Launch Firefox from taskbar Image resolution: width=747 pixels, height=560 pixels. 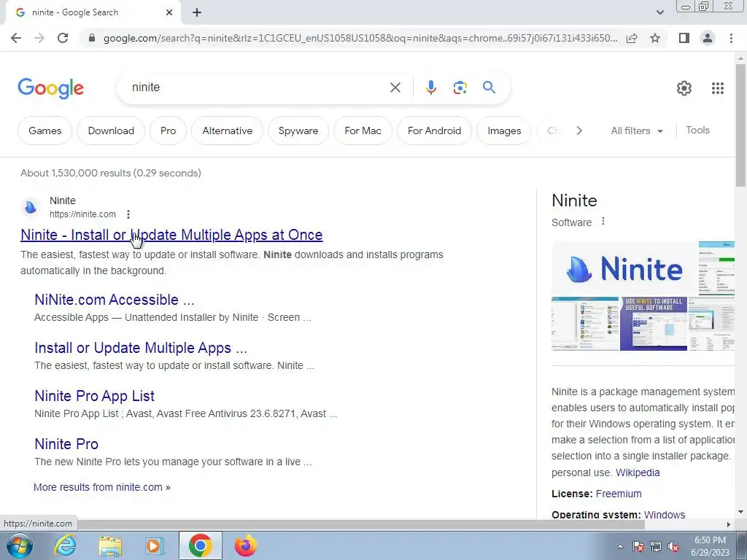(x=245, y=545)
